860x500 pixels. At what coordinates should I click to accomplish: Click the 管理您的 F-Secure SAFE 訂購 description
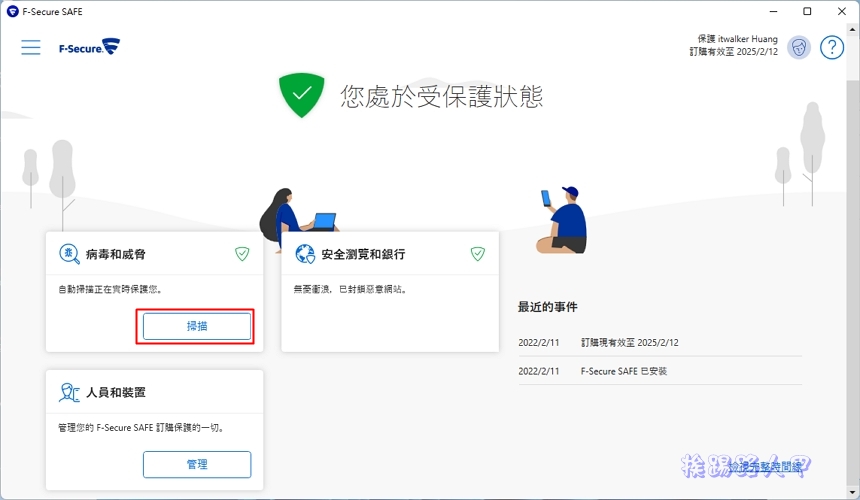click(x=142, y=428)
